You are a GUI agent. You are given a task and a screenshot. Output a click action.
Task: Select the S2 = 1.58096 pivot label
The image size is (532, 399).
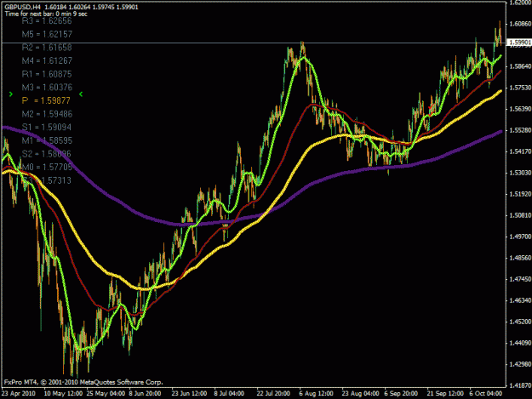click(47, 154)
